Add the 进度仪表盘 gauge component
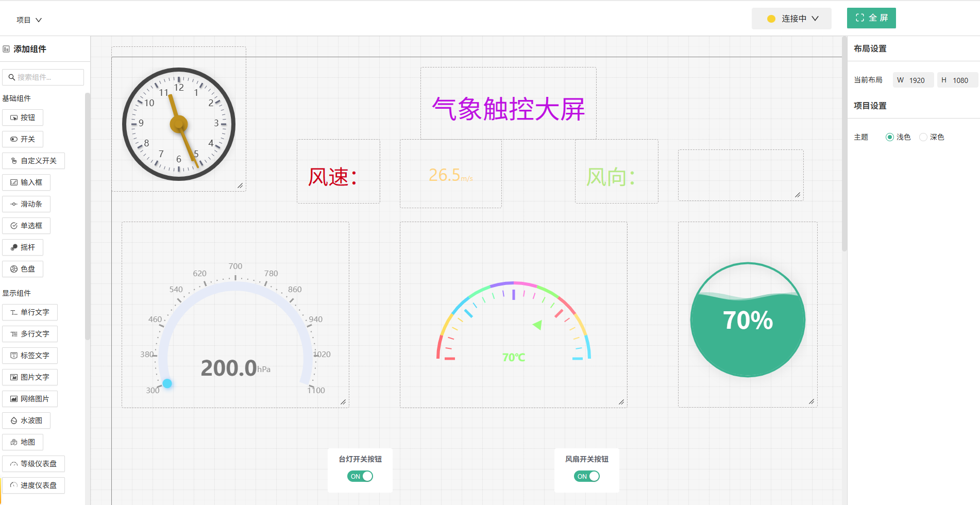The image size is (980, 505). point(33,485)
